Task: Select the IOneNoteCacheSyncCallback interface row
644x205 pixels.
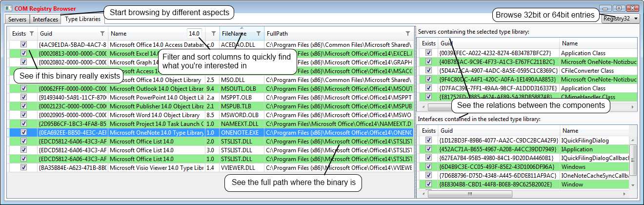Action: coord(524,175)
